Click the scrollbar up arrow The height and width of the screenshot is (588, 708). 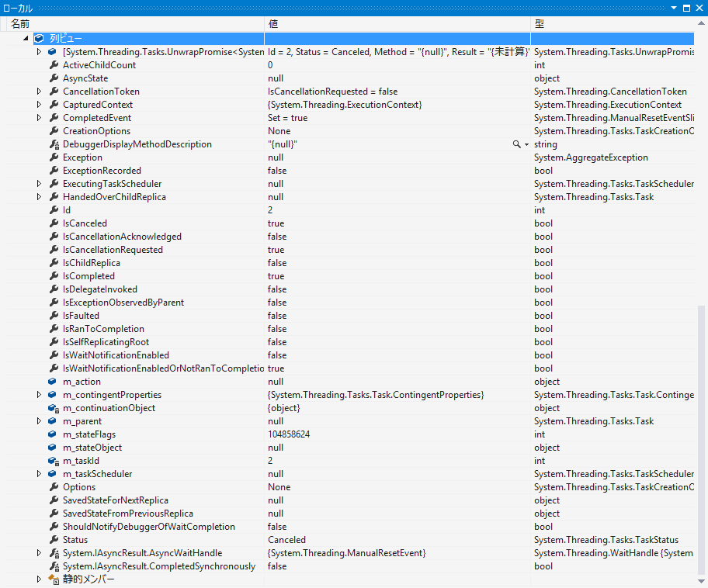[701, 23]
